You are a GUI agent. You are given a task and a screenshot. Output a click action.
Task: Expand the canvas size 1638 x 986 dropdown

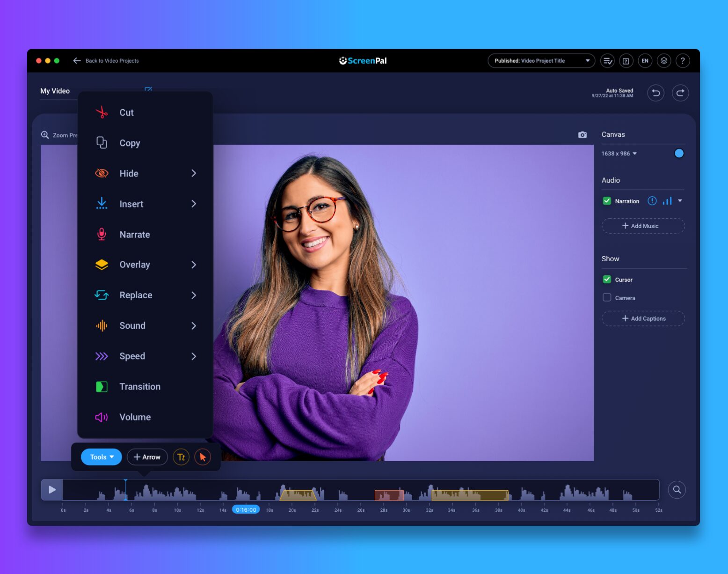[x=619, y=154]
